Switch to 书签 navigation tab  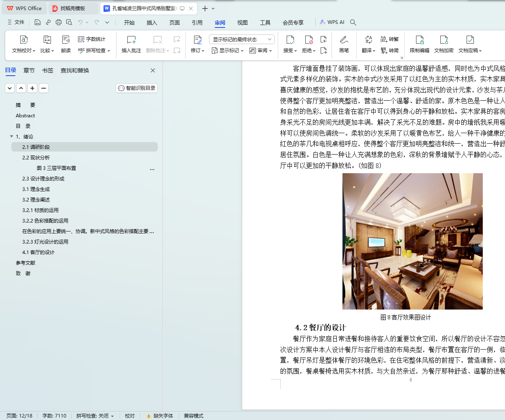tap(48, 70)
